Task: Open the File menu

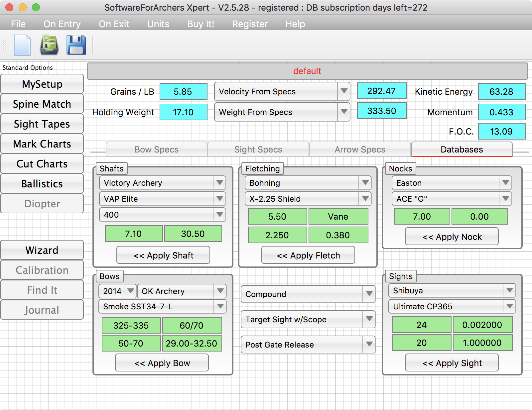Action: point(18,24)
